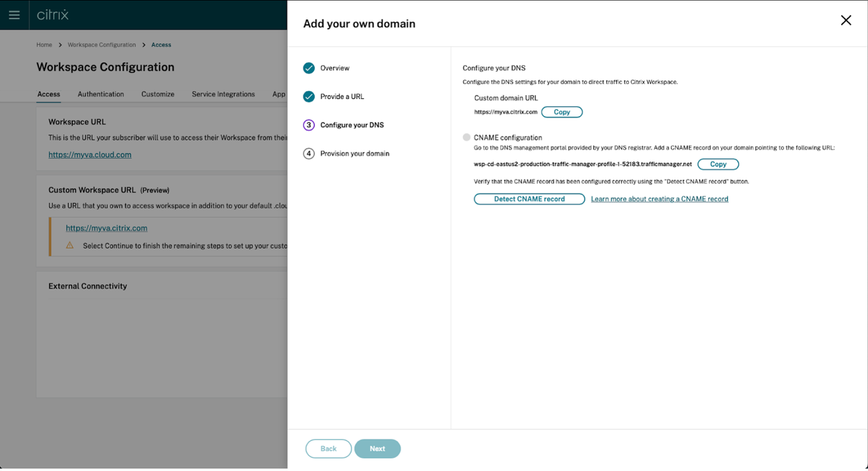This screenshot has height=471, width=868.
Task: Open the hamburger navigation menu
Action: coord(14,15)
